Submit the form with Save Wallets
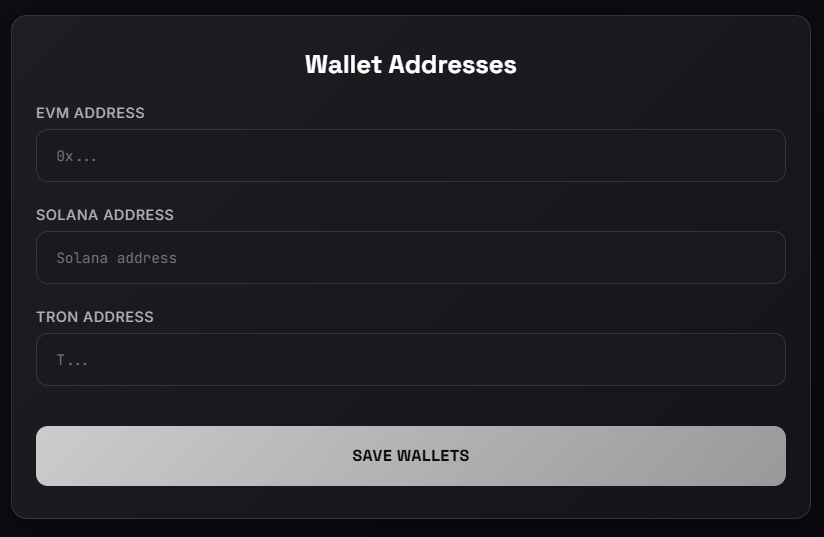 (x=410, y=456)
